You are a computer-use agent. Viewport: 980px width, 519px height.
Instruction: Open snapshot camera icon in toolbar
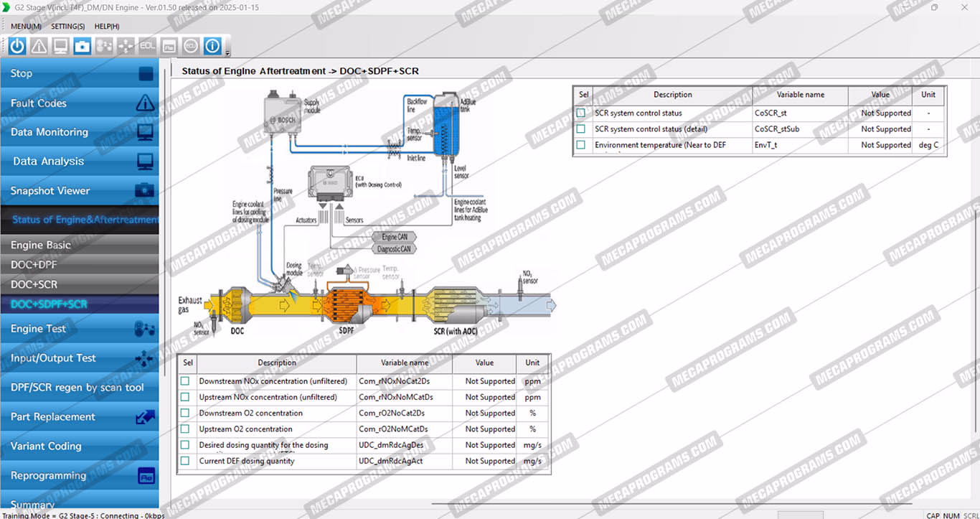coord(83,46)
